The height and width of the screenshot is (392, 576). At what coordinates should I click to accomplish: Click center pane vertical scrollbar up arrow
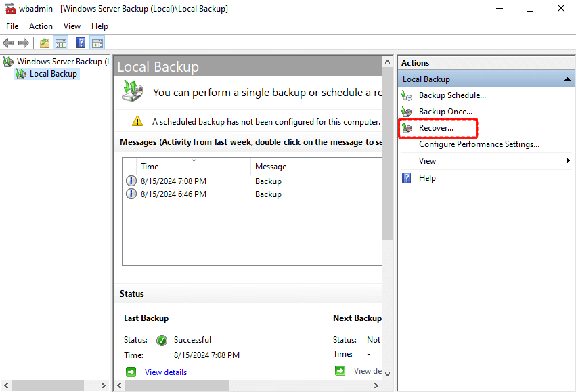click(x=387, y=62)
